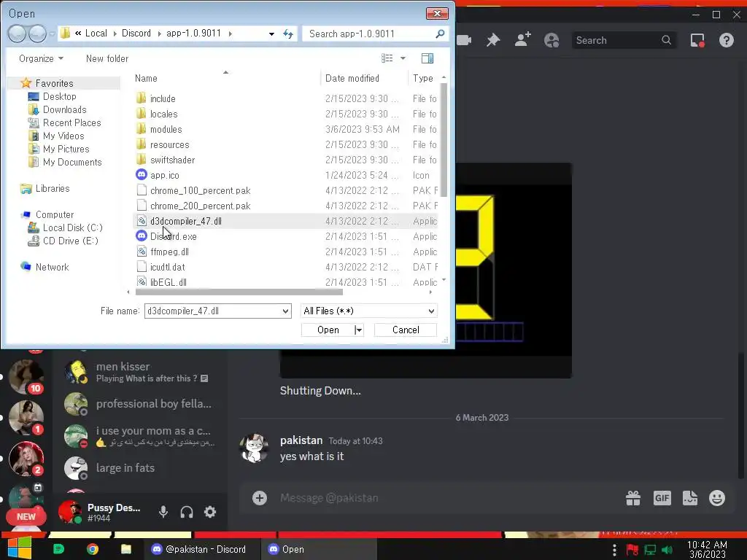Expand the address bar history dropdown
747x560 pixels.
click(x=271, y=34)
